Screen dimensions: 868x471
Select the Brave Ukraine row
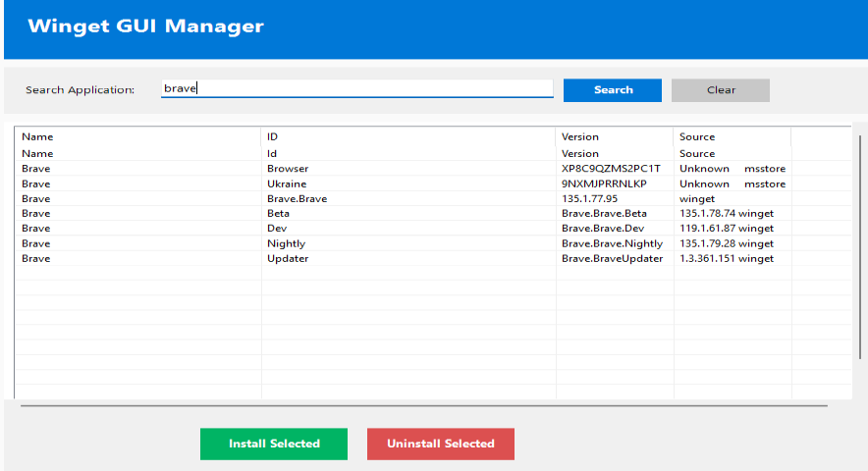tap(433, 183)
